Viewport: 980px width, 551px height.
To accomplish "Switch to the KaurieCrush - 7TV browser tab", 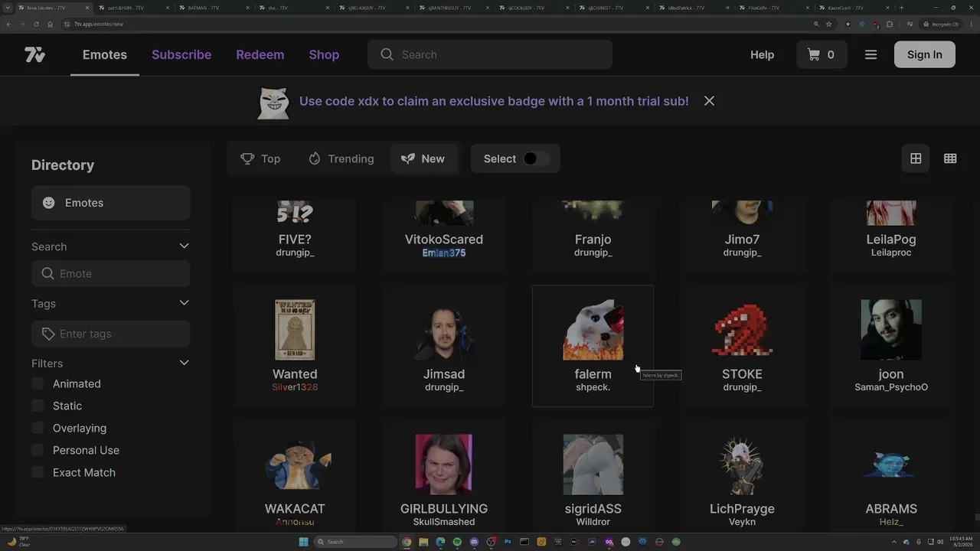I will 856,8.
